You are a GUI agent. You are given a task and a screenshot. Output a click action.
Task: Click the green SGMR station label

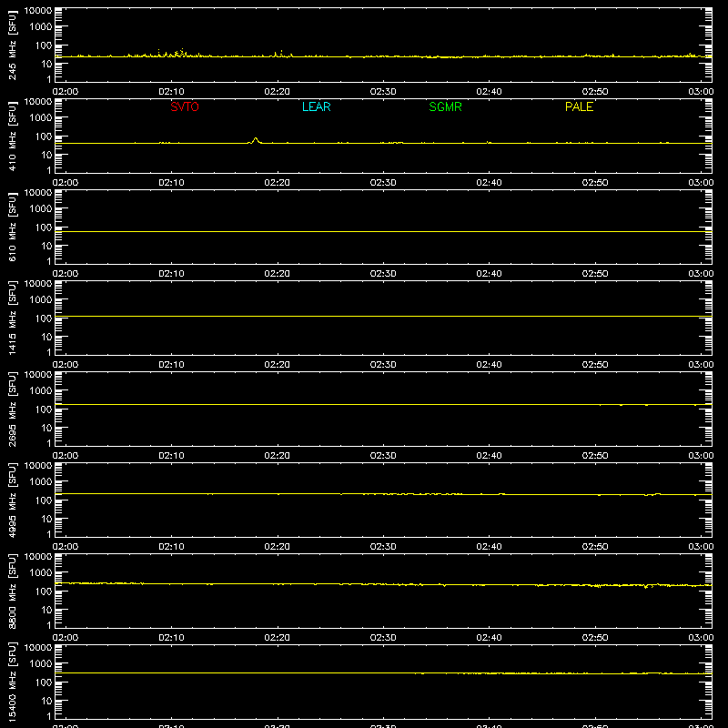(445, 106)
